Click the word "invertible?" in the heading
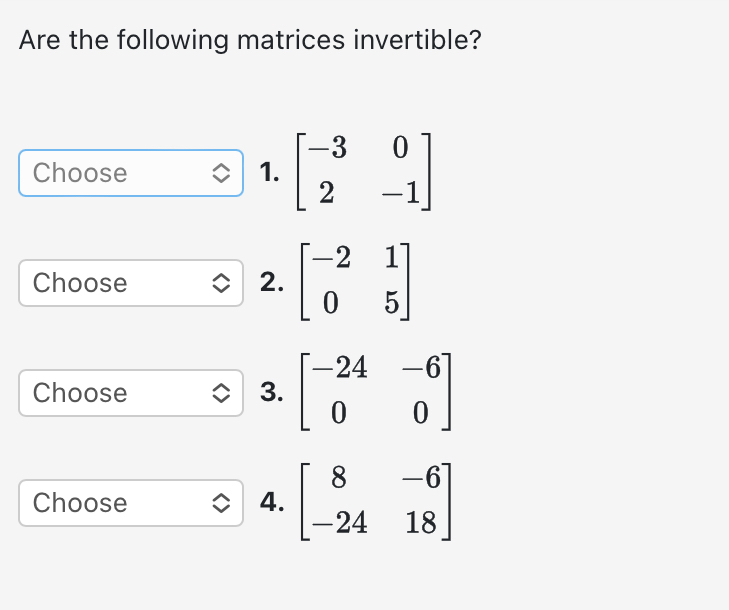This screenshot has width=729, height=610. click(418, 40)
